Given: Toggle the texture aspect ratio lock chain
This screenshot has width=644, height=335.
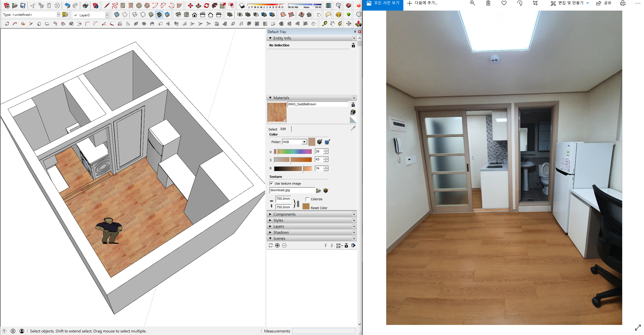Looking at the screenshot, I should click(298, 204).
